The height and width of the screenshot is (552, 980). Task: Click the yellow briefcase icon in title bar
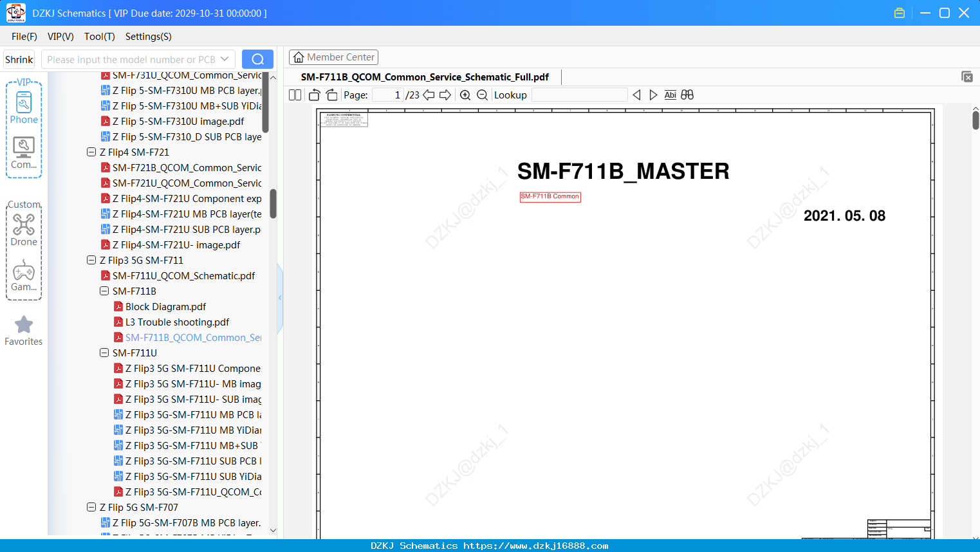[900, 13]
